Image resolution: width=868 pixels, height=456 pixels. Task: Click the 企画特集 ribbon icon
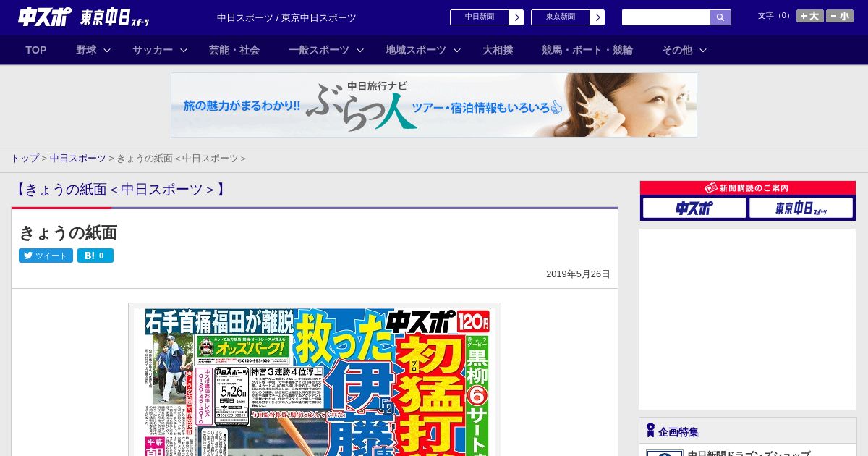(650, 431)
